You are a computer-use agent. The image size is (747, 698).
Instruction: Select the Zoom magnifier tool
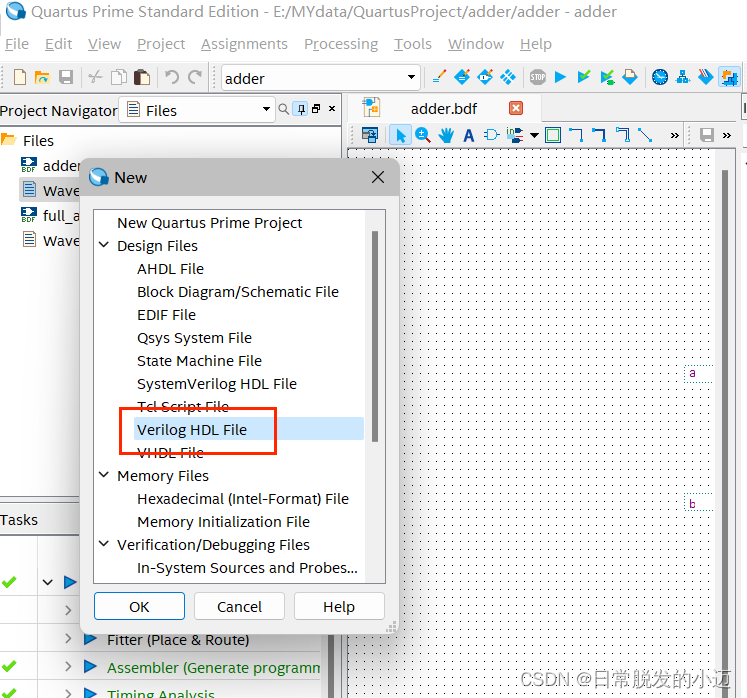(x=423, y=135)
